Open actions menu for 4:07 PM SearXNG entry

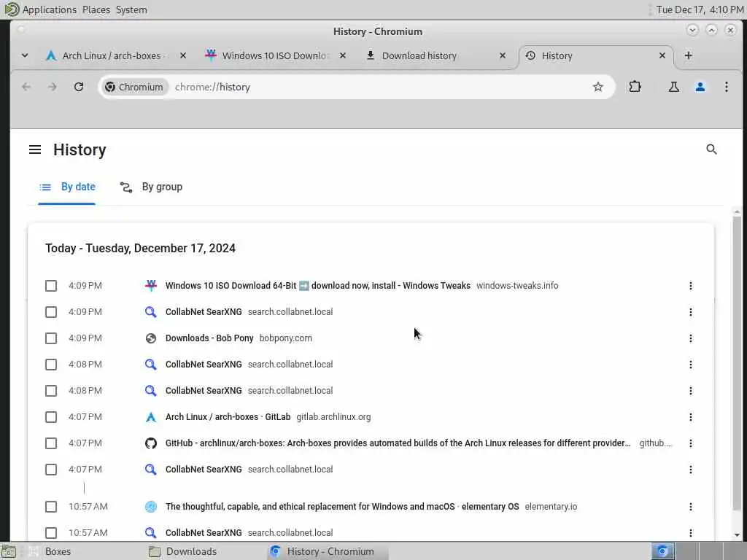tap(691, 470)
